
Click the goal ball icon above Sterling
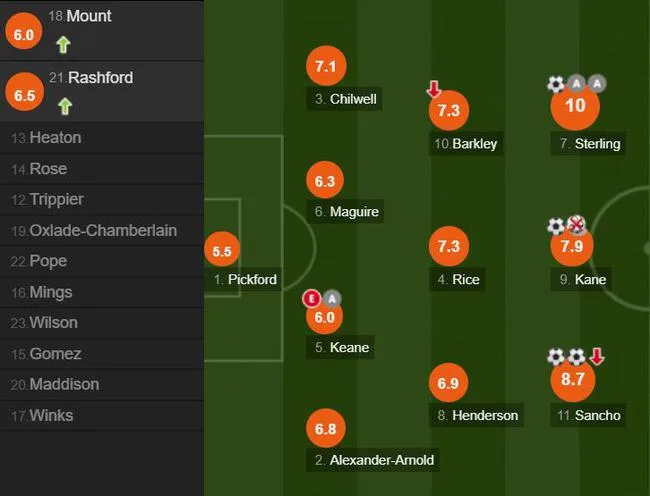555,84
